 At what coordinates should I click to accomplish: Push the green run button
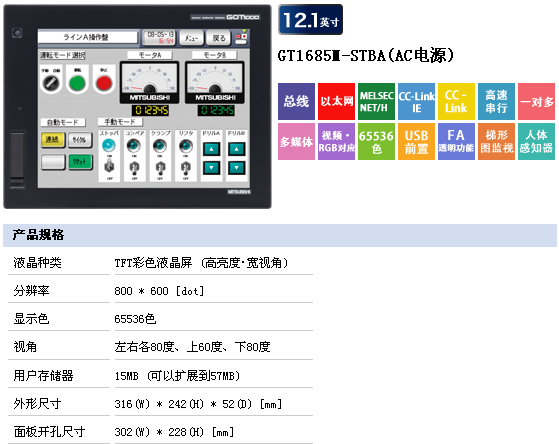click(77, 83)
